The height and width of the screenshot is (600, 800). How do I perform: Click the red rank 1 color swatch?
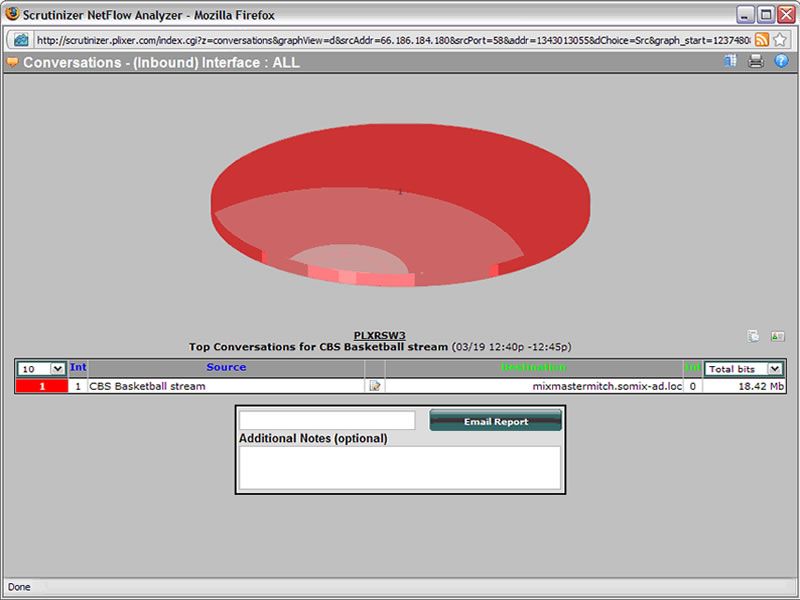(x=42, y=386)
